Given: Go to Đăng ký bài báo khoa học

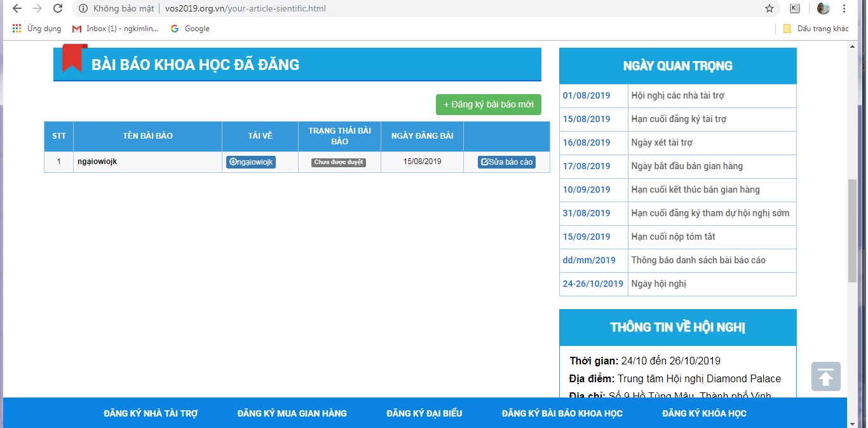Looking at the screenshot, I should point(562,413).
